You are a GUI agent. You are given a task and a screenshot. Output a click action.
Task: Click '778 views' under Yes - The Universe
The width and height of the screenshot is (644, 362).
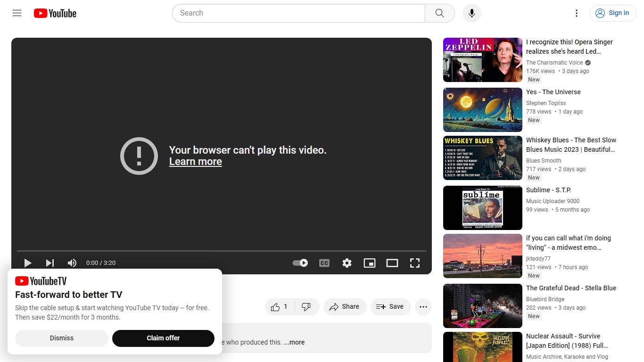539,112
